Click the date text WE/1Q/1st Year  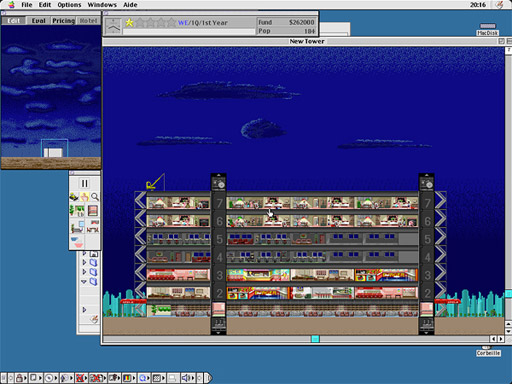click(203, 23)
